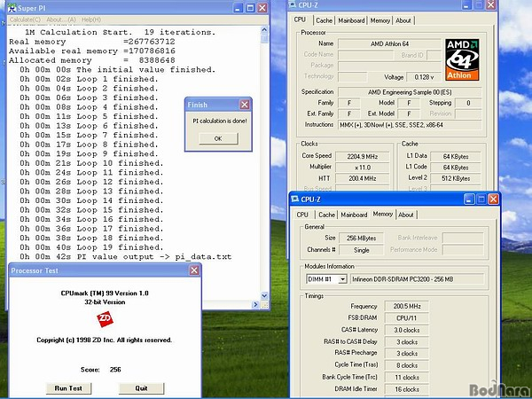The image size is (532, 399).
Task: Click the Super PI title bar icon
Action: coord(12,8)
